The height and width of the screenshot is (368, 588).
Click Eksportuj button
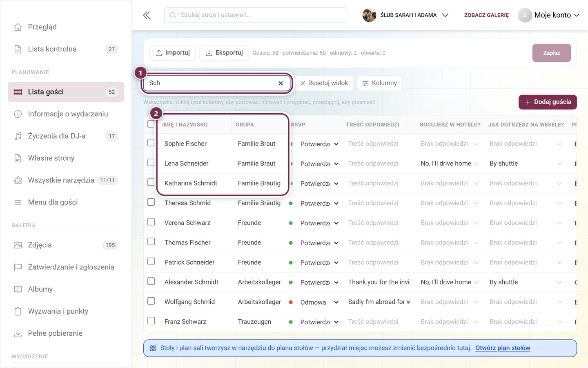[224, 53]
